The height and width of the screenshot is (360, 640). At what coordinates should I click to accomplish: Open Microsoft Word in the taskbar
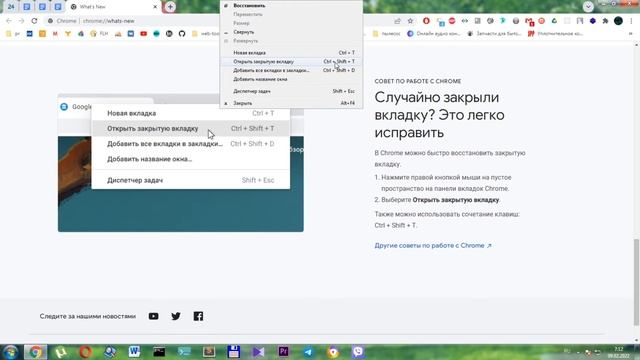[x=134, y=352]
